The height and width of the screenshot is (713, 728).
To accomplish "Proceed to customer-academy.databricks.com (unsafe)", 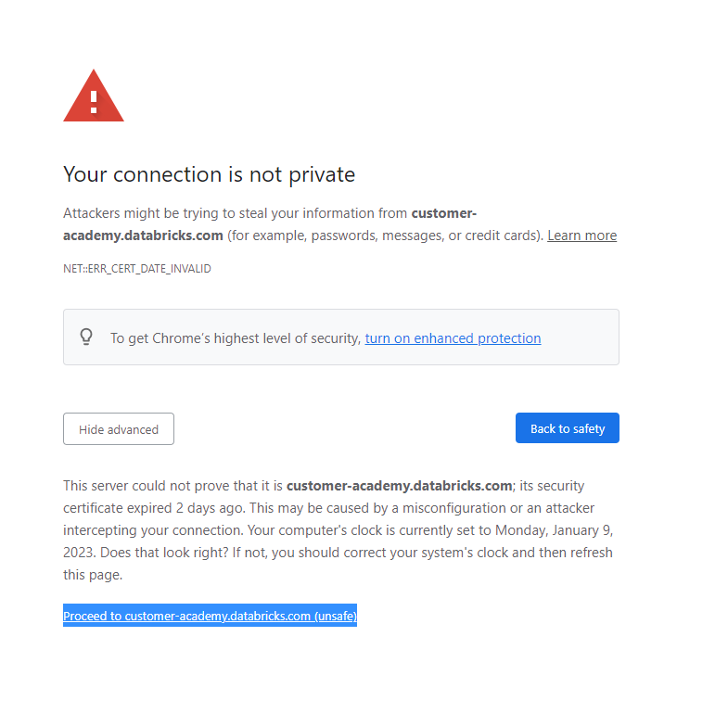I will tap(210, 616).
